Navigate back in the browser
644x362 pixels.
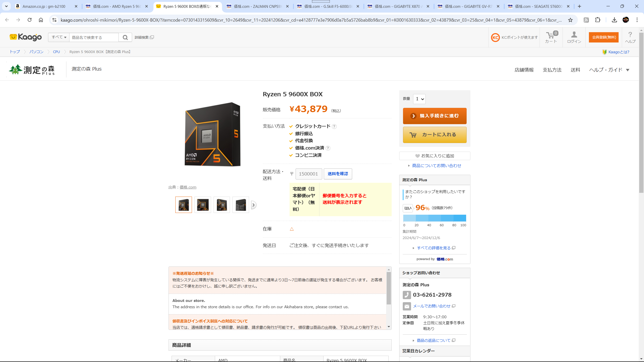(x=7, y=20)
